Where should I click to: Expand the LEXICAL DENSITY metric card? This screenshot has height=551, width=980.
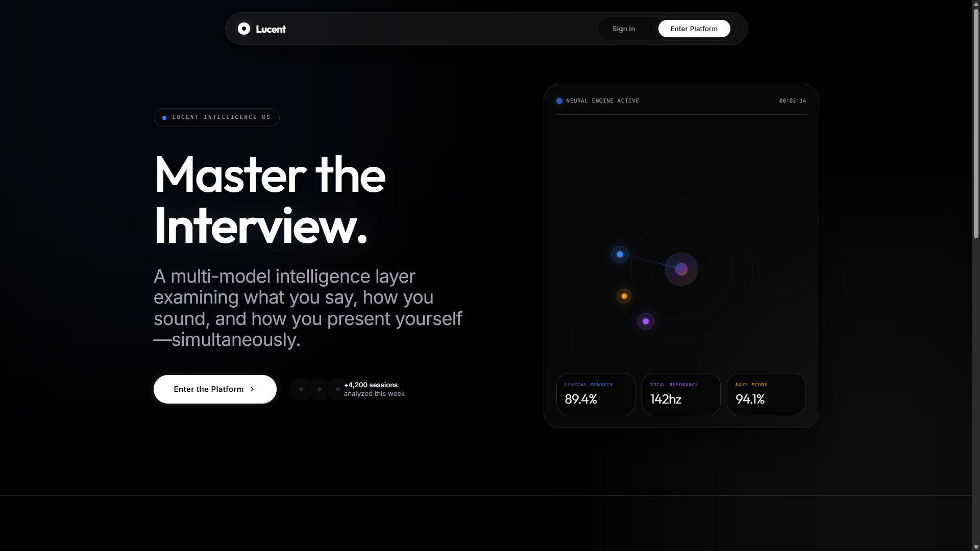click(x=595, y=394)
